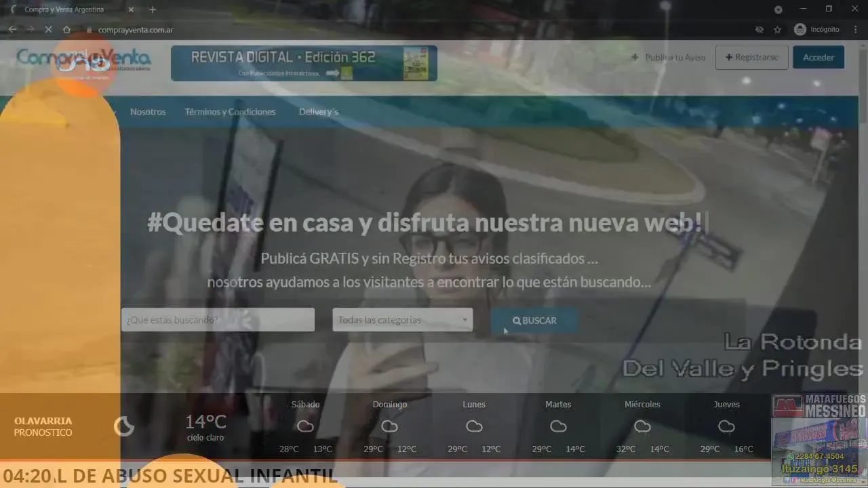Click the Lunes forecast cloud icon
Viewport: 868px width, 488px height.
pos(474,426)
